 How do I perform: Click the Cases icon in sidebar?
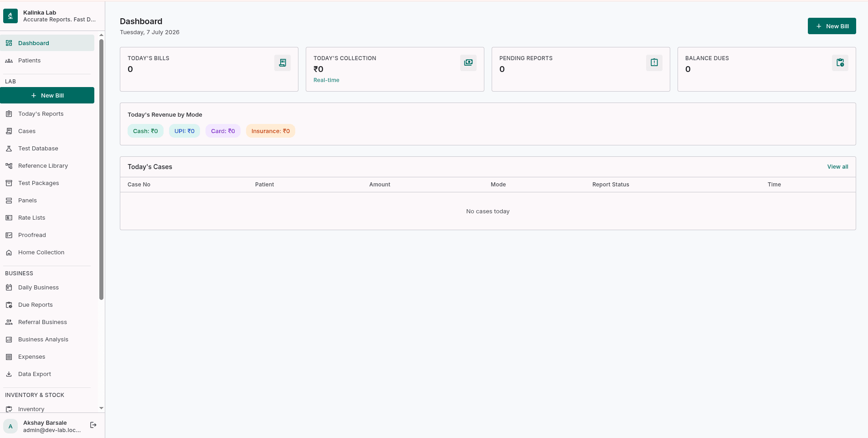9,131
